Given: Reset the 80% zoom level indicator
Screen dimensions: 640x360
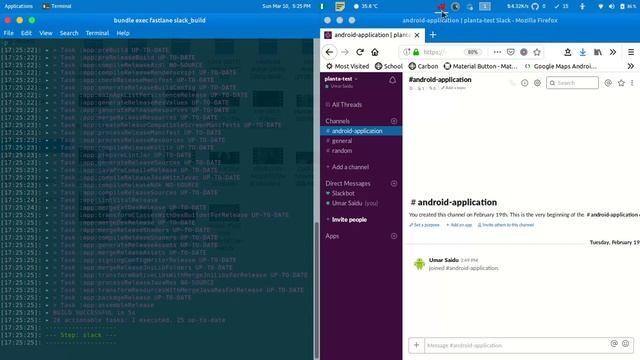Looking at the screenshot, I should coord(473,52).
